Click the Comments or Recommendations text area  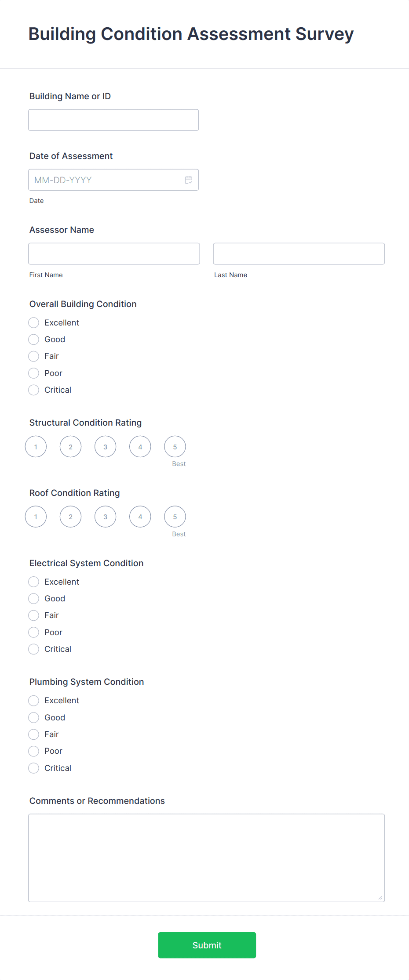click(206, 857)
